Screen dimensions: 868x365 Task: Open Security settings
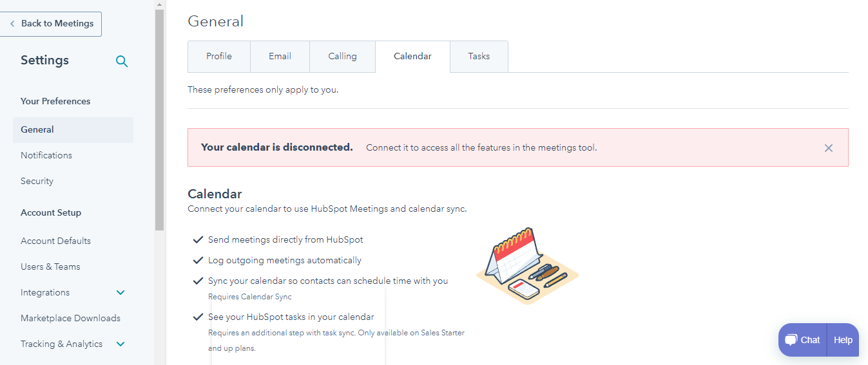click(x=37, y=181)
